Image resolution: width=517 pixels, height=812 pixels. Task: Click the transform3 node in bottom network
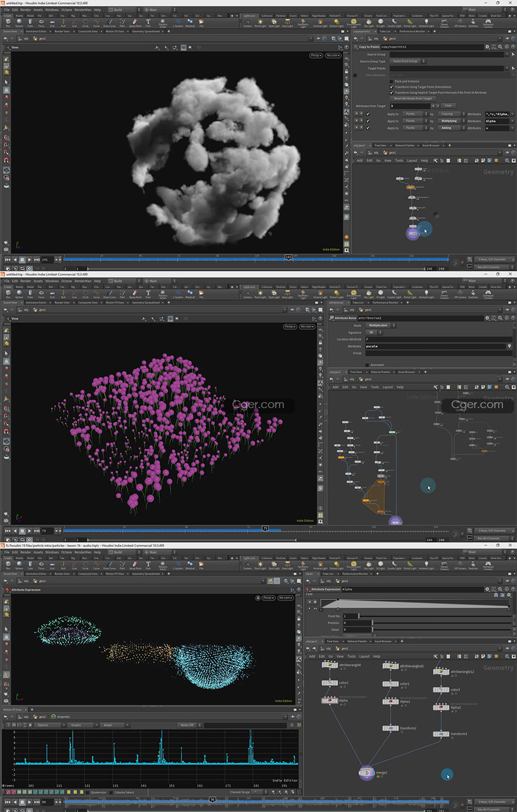(441, 734)
